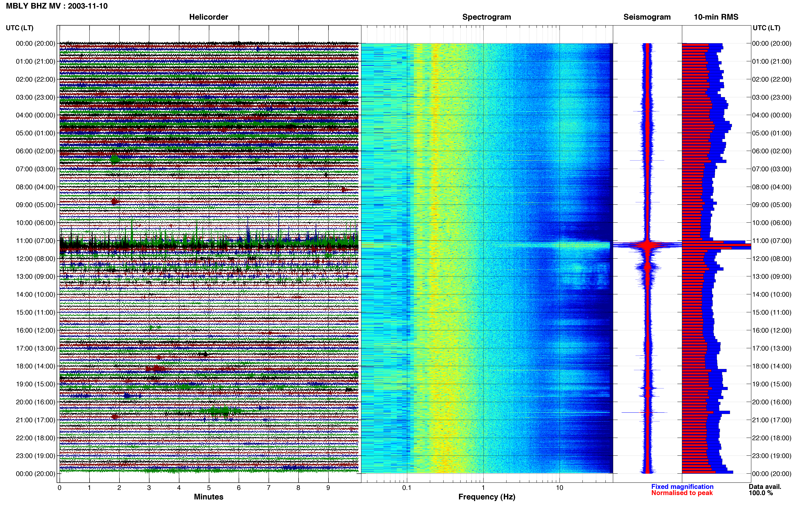Click the left 08:00 (04:00) time label
812x508 pixels.
tap(36, 187)
